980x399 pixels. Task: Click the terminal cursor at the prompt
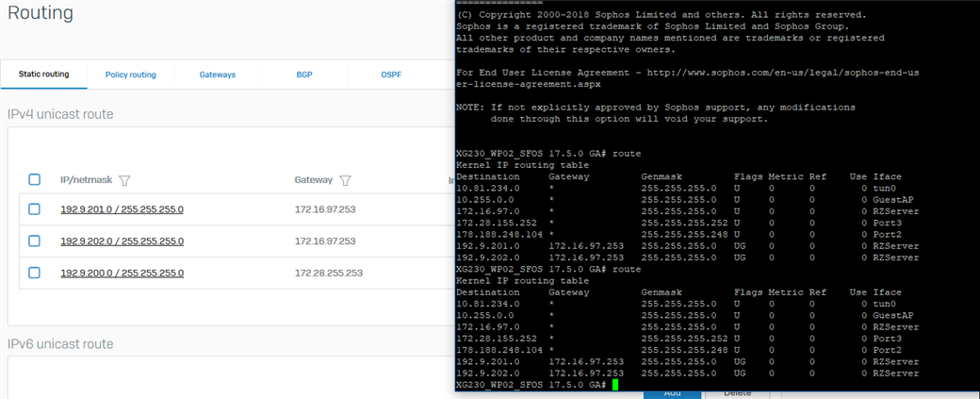point(615,385)
